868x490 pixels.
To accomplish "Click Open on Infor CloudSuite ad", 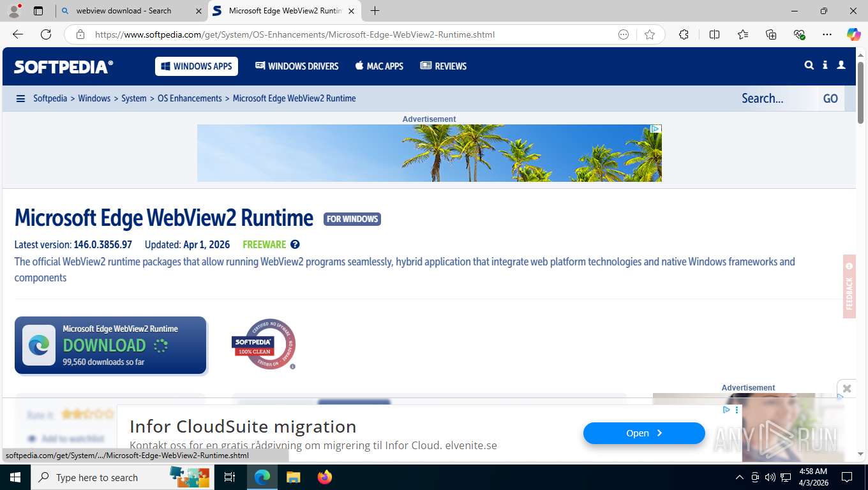I will [644, 433].
